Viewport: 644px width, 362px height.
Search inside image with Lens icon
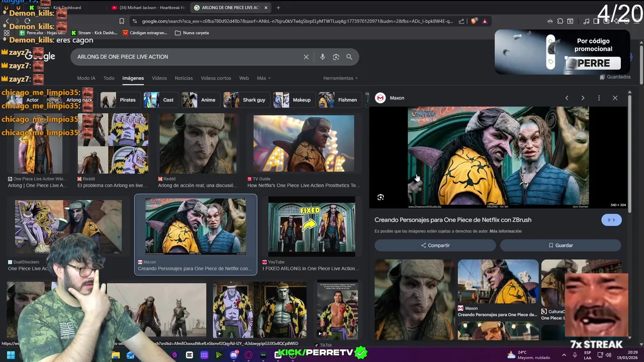click(x=380, y=198)
